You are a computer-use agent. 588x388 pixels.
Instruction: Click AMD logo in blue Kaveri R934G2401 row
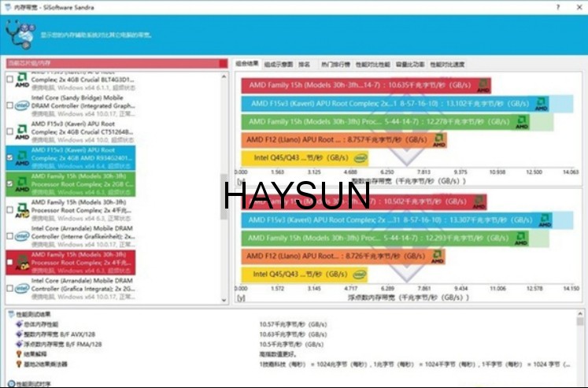[x=22, y=158]
